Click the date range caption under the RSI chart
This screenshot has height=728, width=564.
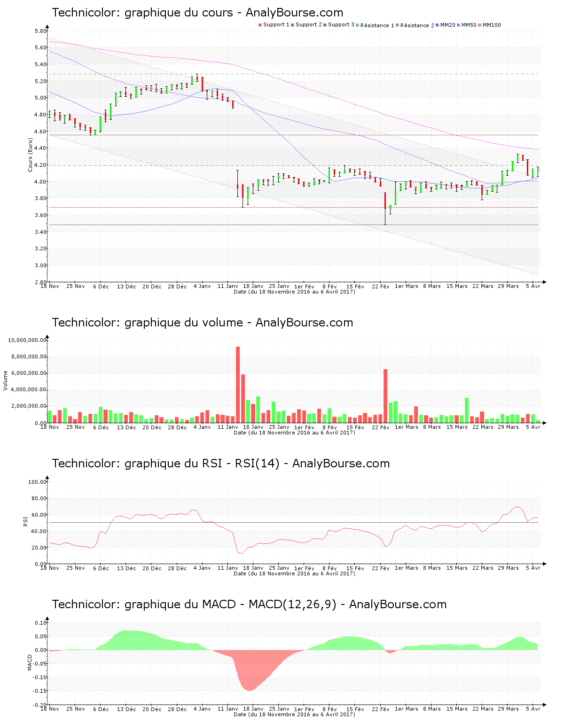tap(294, 573)
